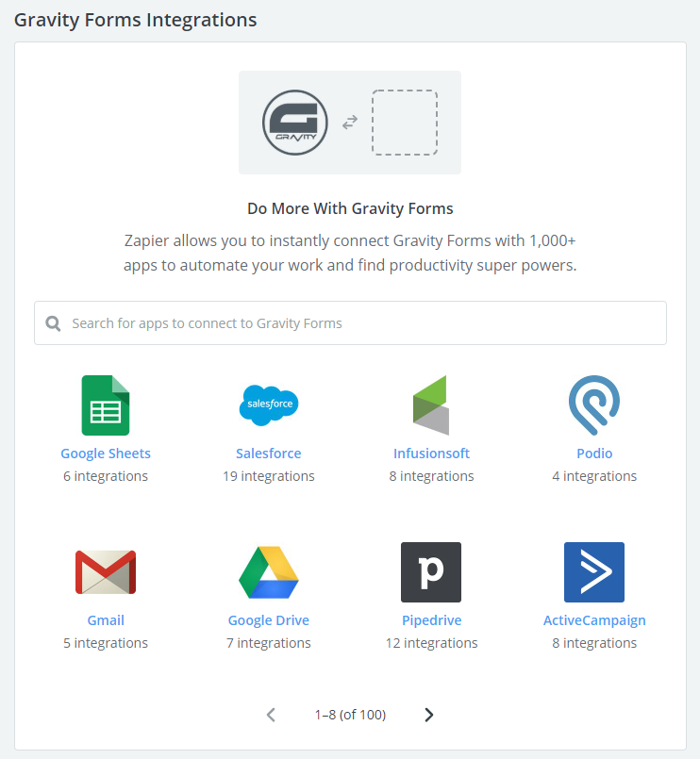
Task: Click '7 integrations' under Google Drive
Action: (x=269, y=643)
